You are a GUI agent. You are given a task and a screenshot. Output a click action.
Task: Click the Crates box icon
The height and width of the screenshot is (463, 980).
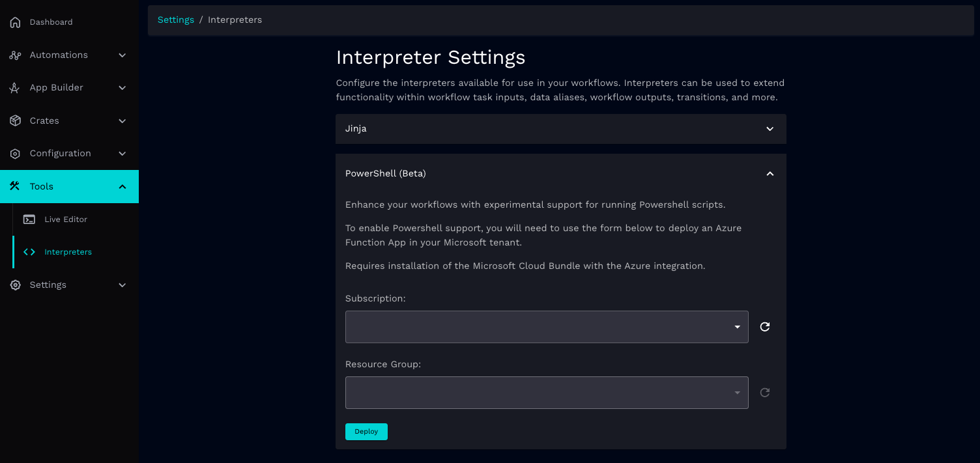click(x=15, y=120)
